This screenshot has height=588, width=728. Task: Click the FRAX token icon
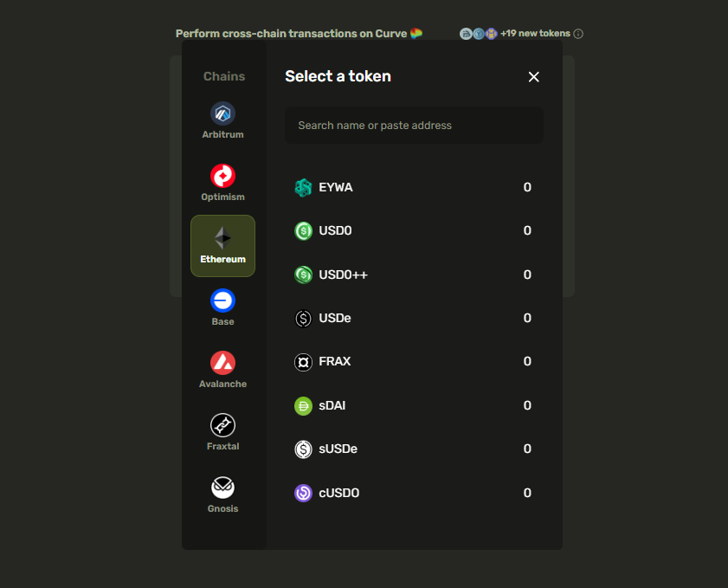[x=303, y=362]
